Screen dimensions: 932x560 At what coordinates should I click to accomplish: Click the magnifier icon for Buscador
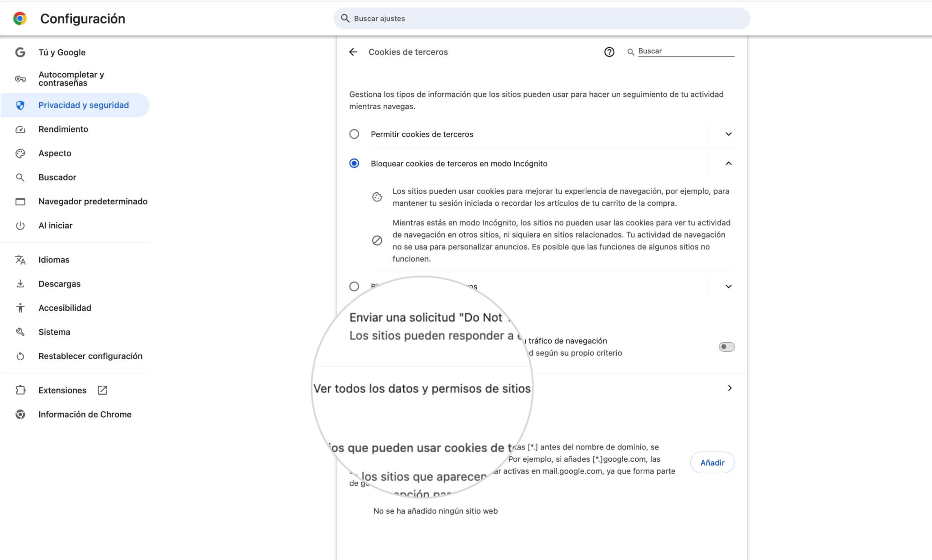(20, 177)
